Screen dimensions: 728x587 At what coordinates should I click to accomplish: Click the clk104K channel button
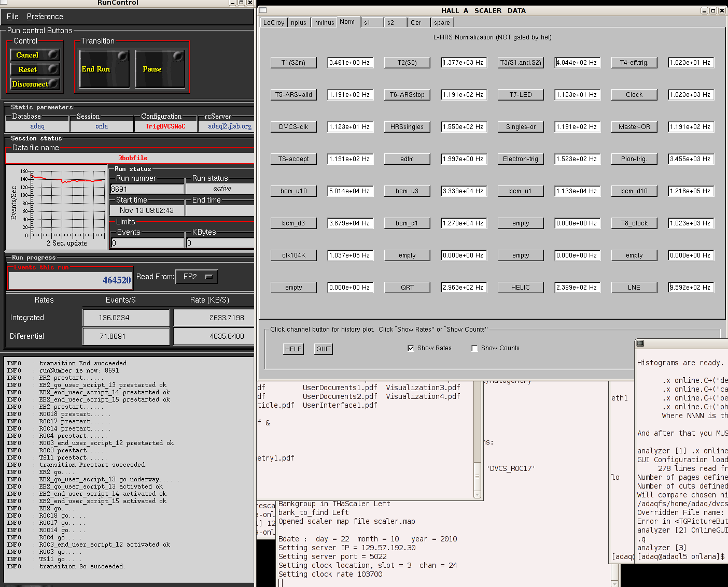(293, 255)
